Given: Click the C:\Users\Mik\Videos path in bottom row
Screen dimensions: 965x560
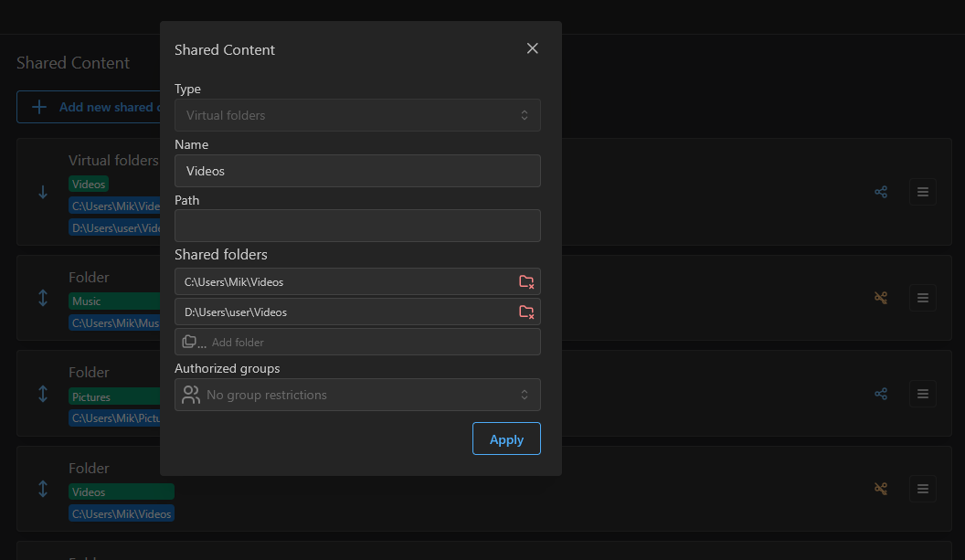Looking at the screenshot, I should point(122,513).
